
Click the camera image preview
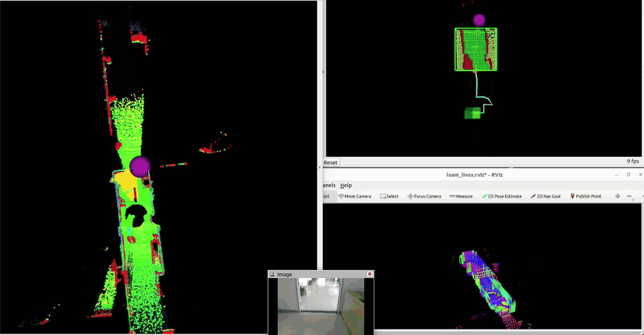click(x=321, y=306)
